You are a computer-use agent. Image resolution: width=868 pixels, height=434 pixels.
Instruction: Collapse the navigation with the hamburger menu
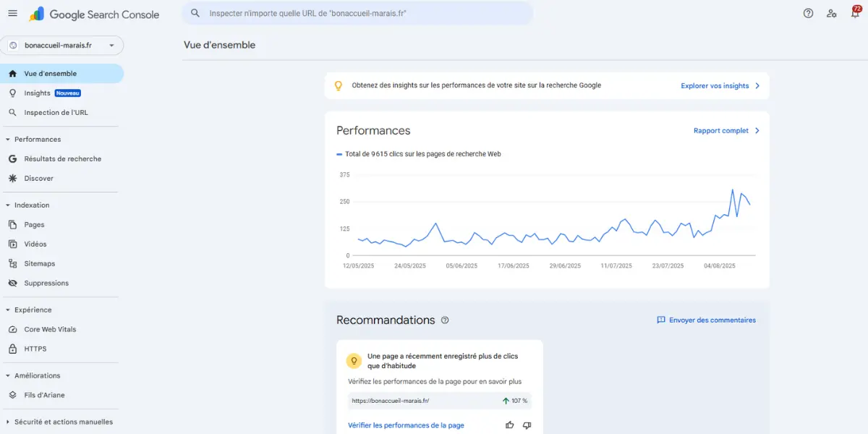[x=12, y=12]
